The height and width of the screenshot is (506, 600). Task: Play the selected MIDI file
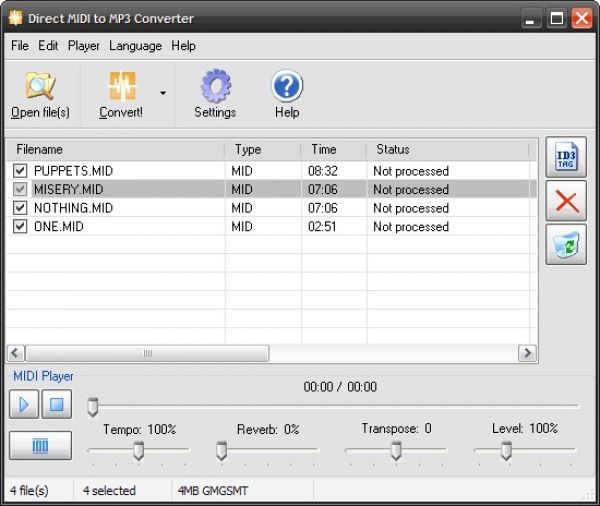click(24, 404)
